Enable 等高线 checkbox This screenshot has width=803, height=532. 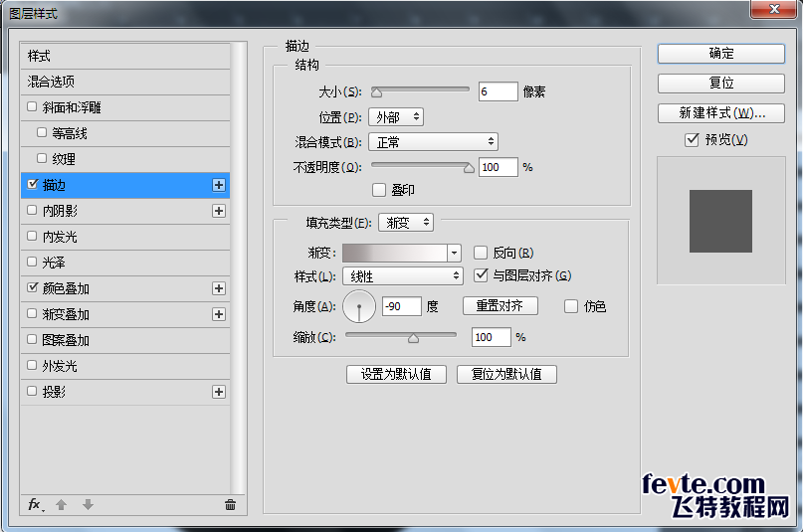coord(42,132)
